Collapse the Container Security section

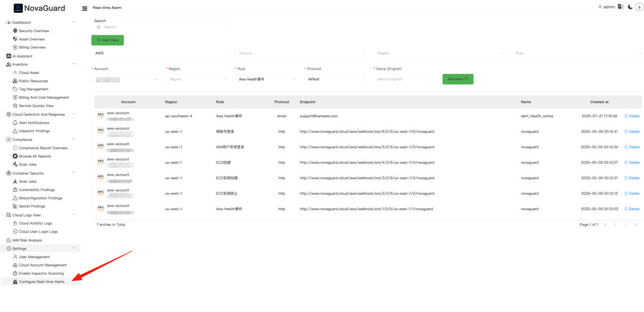point(74,173)
